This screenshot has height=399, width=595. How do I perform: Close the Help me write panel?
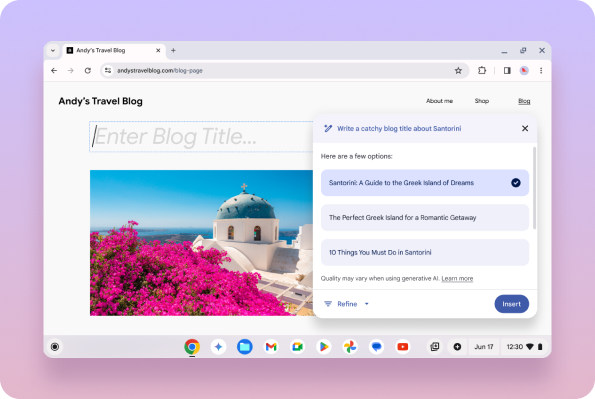click(525, 129)
